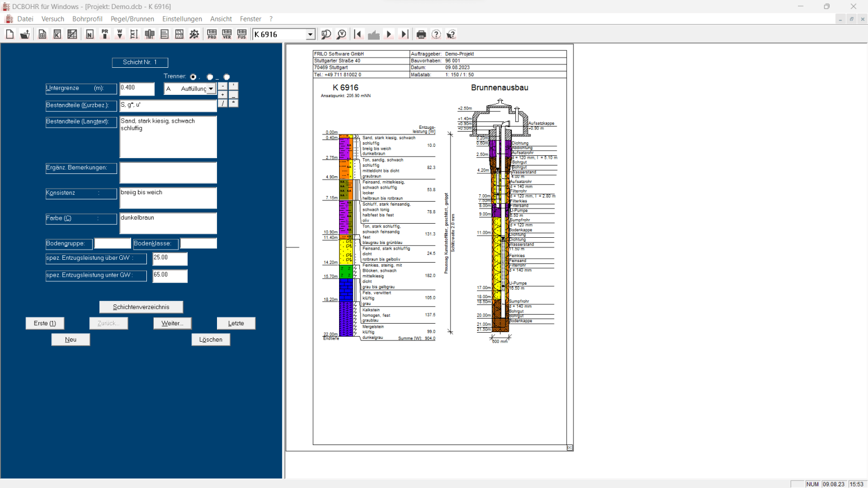This screenshot has height=488, width=868.
Task: Click the new document toolbar icon
Action: pyautogui.click(x=10, y=34)
